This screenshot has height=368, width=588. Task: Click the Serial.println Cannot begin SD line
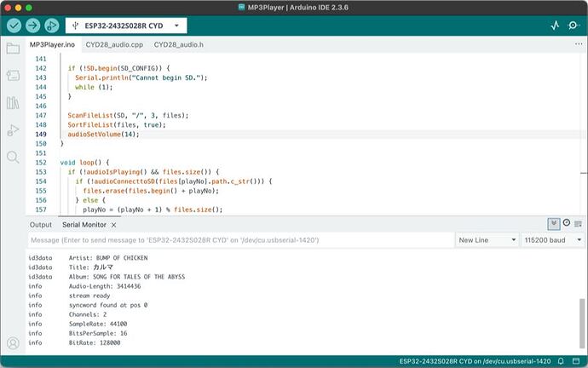[x=141, y=78]
